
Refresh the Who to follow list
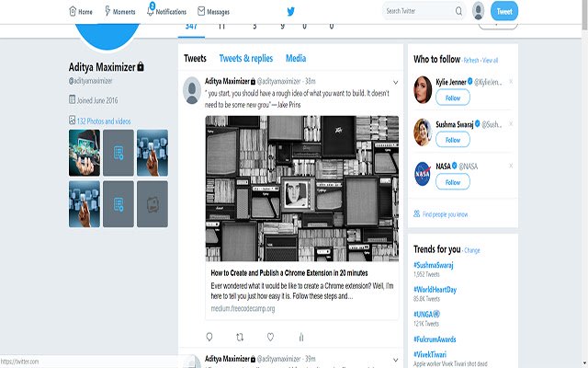pyautogui.click(x=471, y=60)
